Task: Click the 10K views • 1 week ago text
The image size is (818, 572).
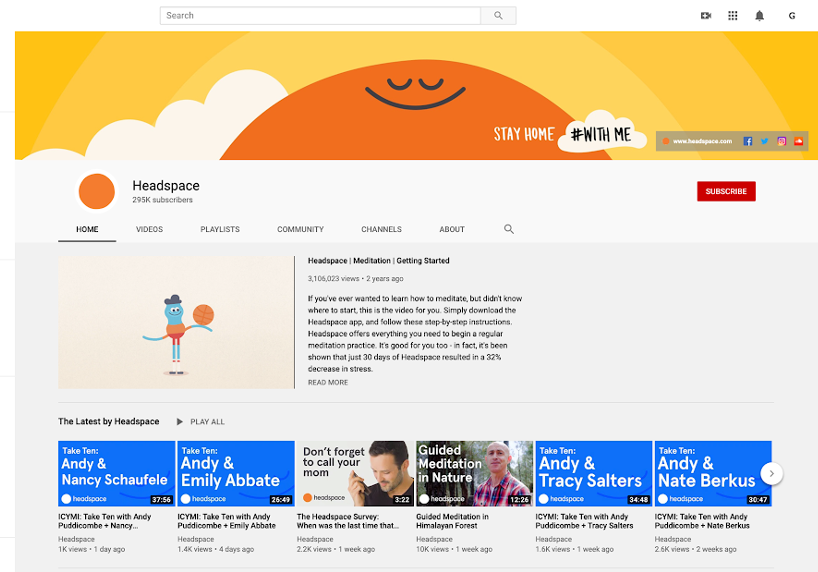Action: click(454, 549)
